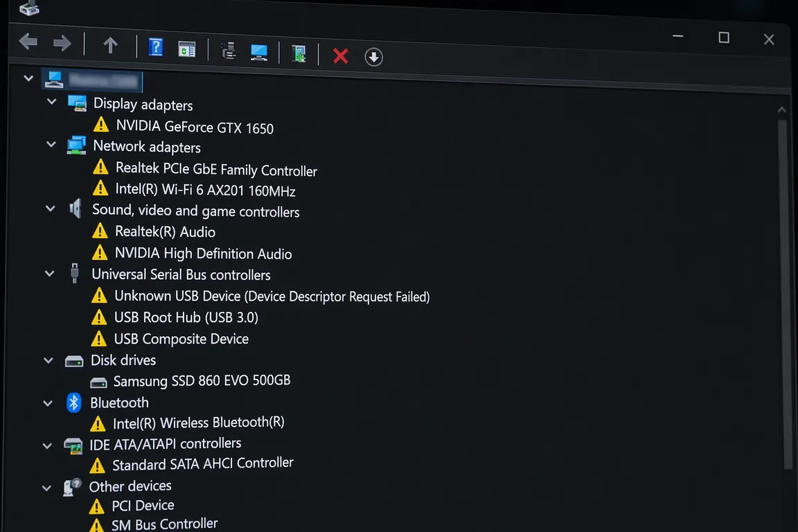Collapse IDE ATA/ATAPI controllers category
Screen dimensions: 798x532
(47, 446)
